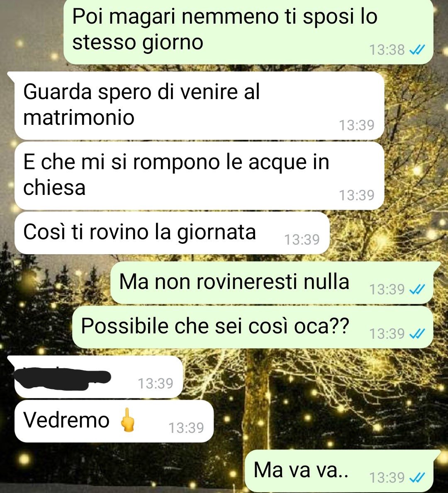This screenshot has width=448, height=493.
Task: Tap the middle finger emoji in Vedremo message
Action: point(128,420)
